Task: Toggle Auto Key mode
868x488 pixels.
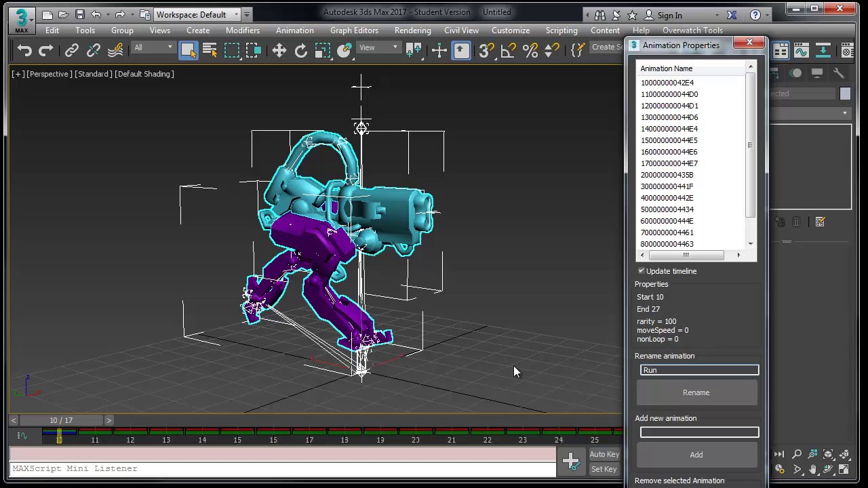Action: 604,454
